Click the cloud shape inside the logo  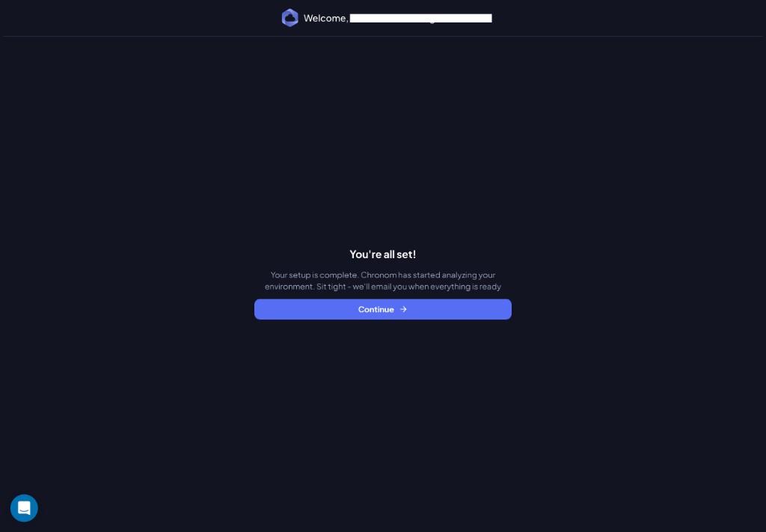coord(290,19)
